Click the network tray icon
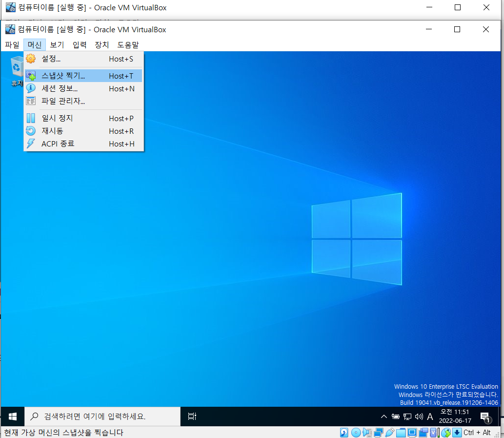Screen dimensions: 504x438 point(407,417)
